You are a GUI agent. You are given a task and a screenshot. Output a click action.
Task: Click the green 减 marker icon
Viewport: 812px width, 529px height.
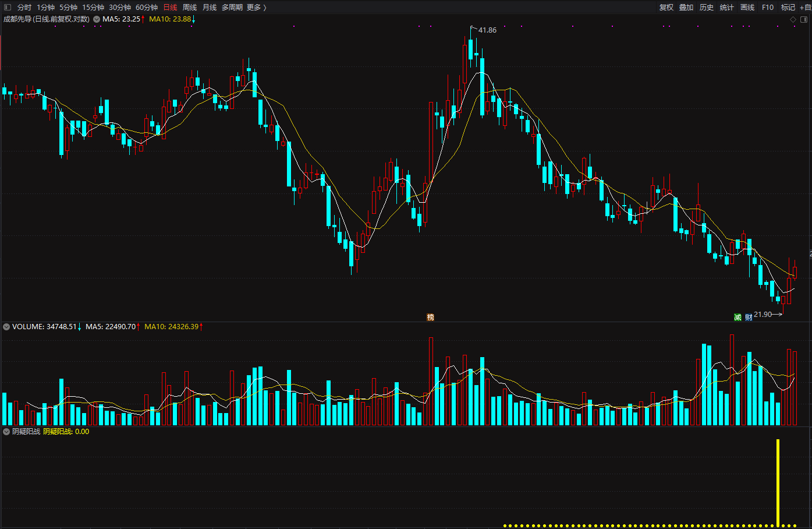click(x=737, y=317)
